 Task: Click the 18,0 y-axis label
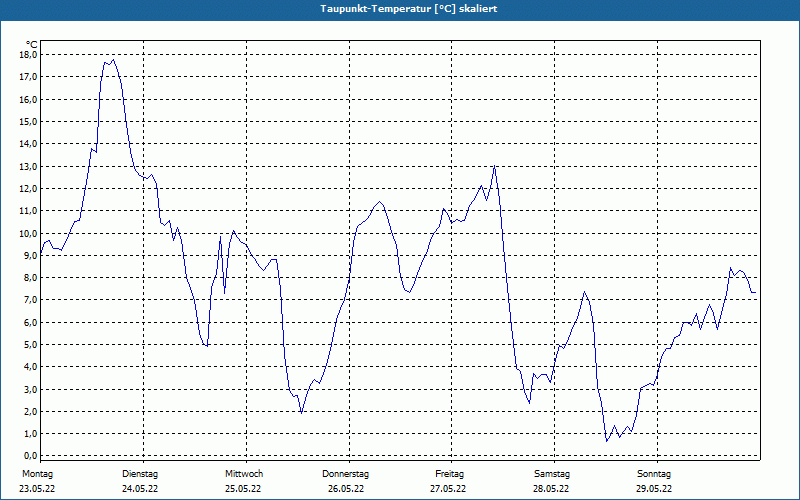click(29, 55)
